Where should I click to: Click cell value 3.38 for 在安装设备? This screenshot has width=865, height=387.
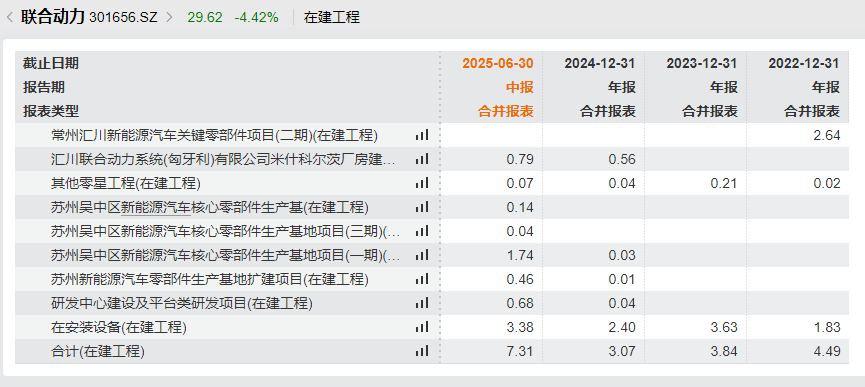tap(520, 327)
